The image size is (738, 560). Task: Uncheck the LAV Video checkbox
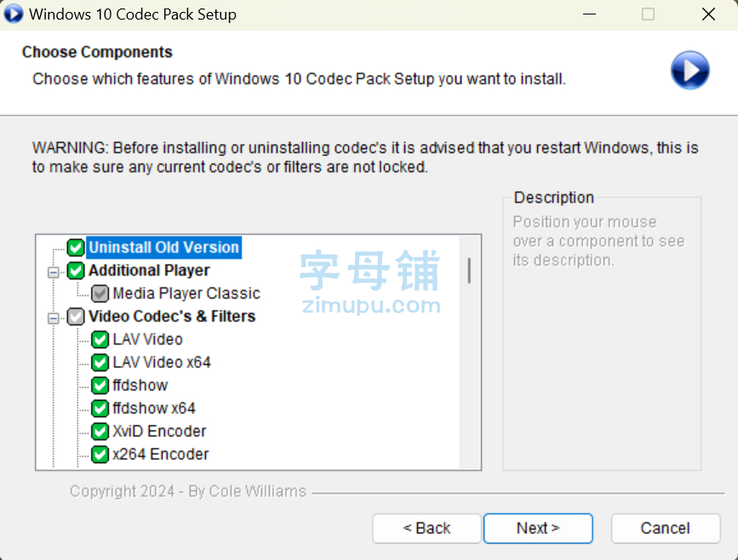[x=100, y=340]
